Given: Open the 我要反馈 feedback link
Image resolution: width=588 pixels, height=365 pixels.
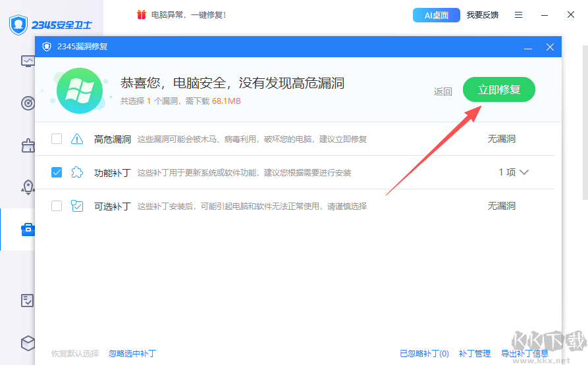Looking at the screenshot, I should click(483, 14).
